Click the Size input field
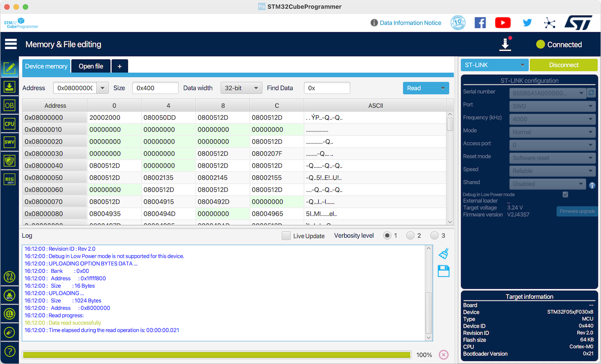This screenshot has width=601, height=364. 155,88
